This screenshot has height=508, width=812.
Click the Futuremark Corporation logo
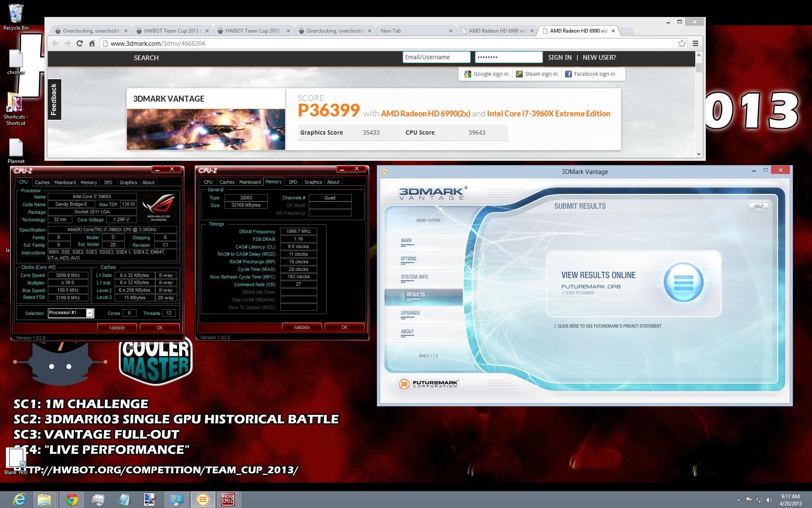(428, 384)
